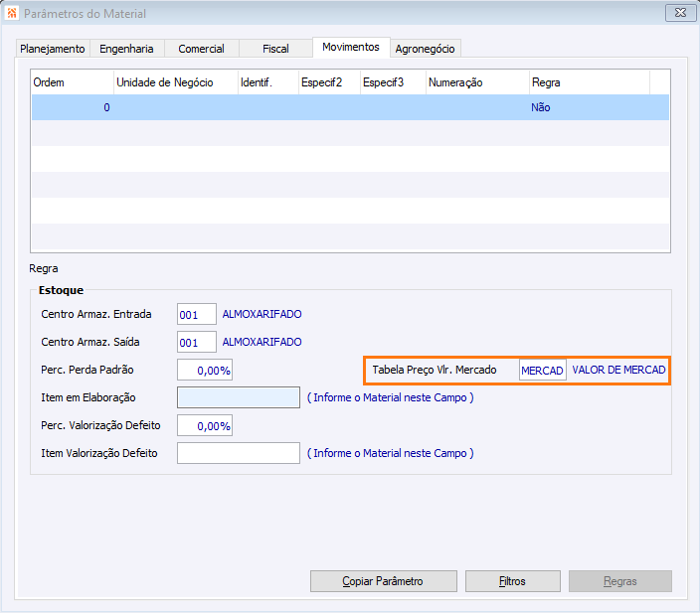Viewport: 700px width, 613px height.
Task: Click the Perc. Valorização Defeito field
Action: pos(205,425)
